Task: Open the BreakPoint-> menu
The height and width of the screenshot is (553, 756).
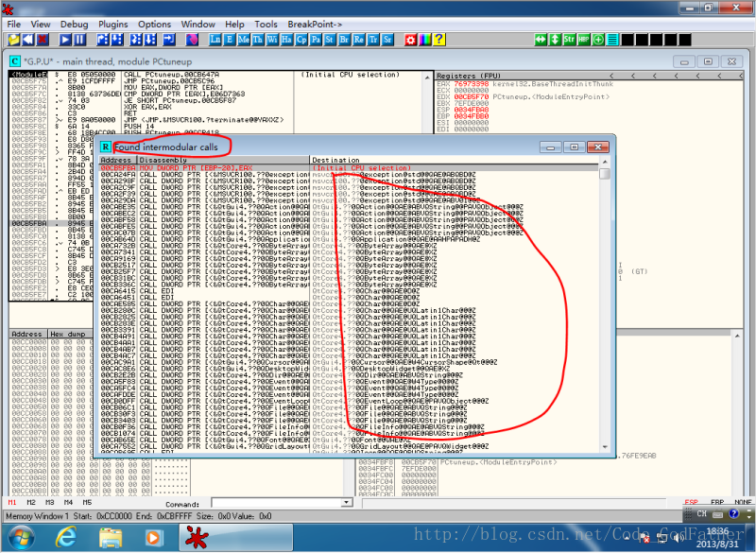Action: click(315, 25)
